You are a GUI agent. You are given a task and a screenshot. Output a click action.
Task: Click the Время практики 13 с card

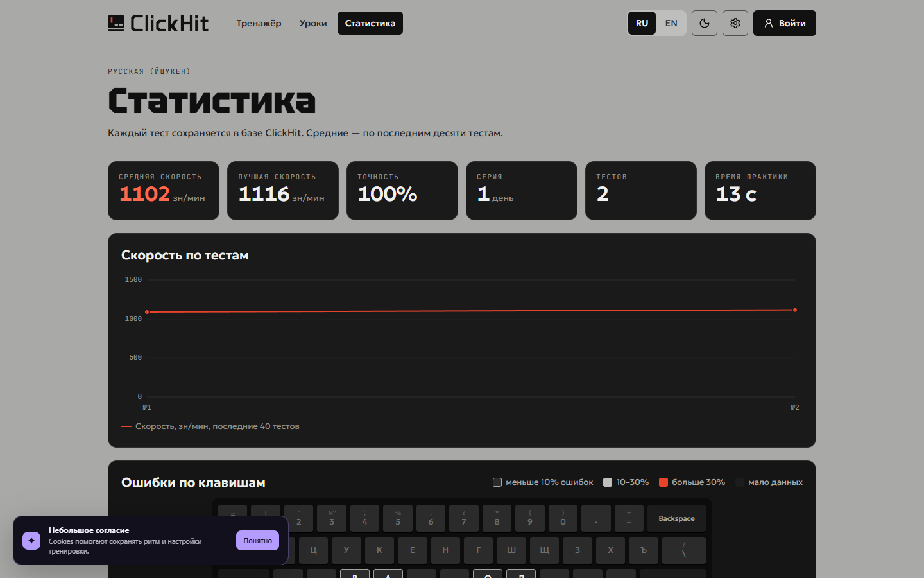click(760, 191)
